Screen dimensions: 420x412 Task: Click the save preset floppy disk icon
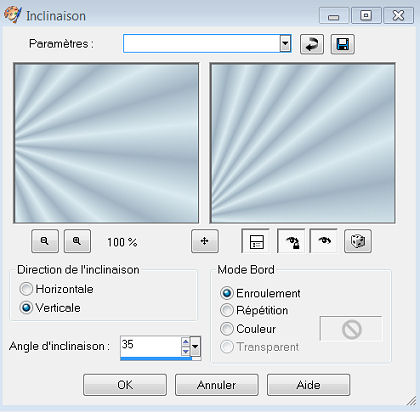click(x=343, y=44)
